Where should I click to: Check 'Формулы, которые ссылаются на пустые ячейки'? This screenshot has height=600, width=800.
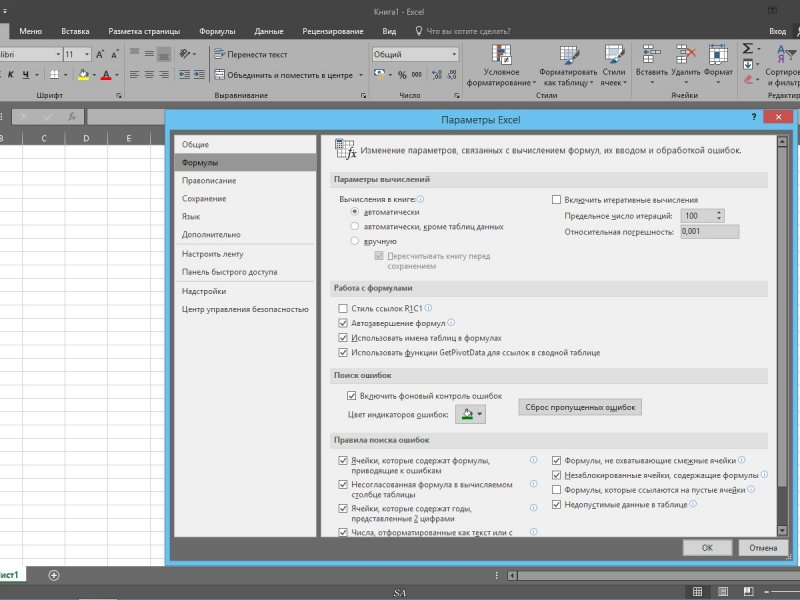pyautogui.click(x=556, y=490)
